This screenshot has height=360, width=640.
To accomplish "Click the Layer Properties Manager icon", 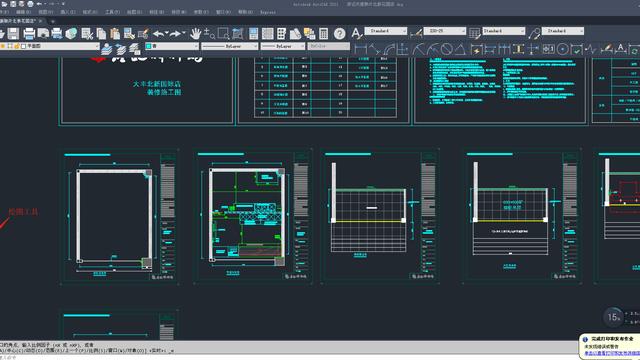I will click(x=107, y=49).
